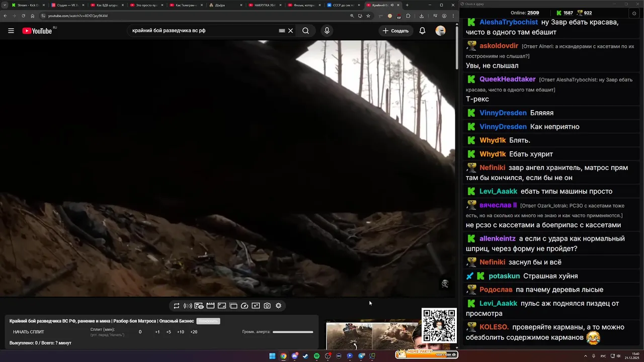644x362 pixels.
Task: Click the dashed-frame icon in player toolbar
Action: [x=233, y=306]
